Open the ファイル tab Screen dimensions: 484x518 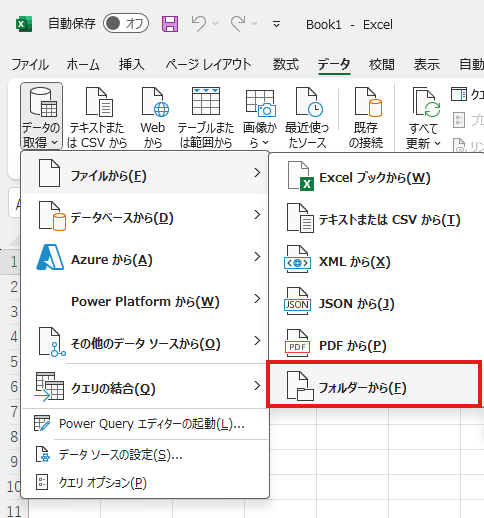30,64
